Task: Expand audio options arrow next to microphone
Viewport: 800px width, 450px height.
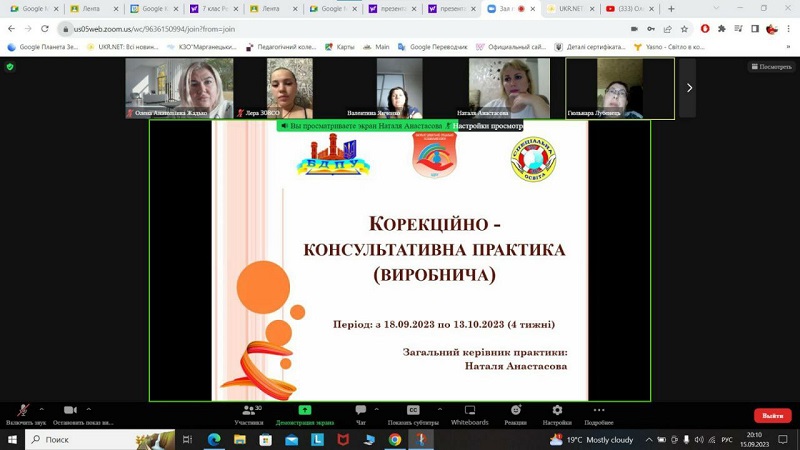Action: click(x=42, y=409)
